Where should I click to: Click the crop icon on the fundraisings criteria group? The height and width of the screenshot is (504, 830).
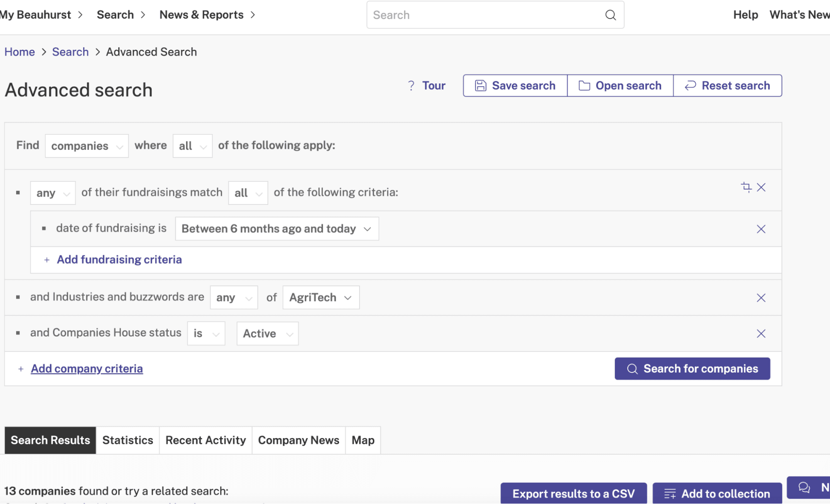click(x=746, y=187)
